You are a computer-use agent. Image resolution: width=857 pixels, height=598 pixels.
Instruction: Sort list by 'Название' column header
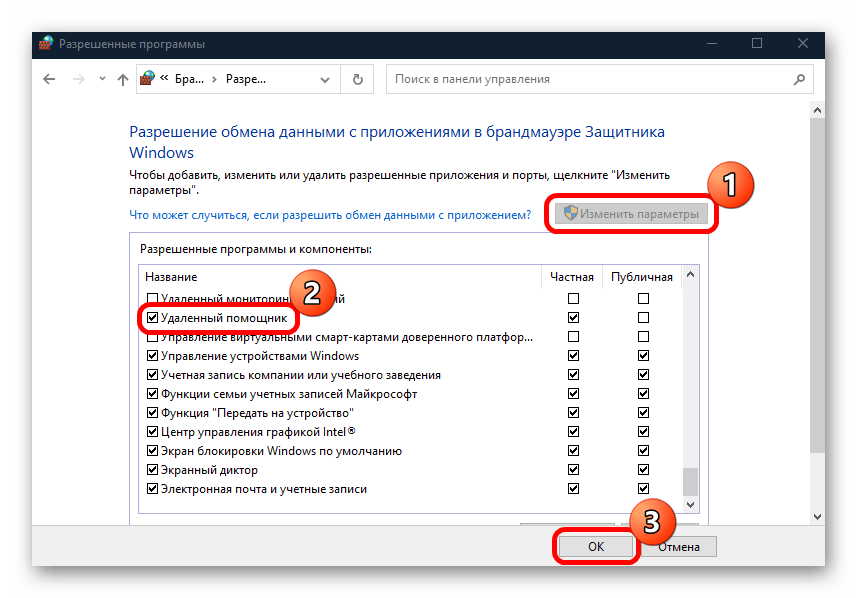pos(171,277)
